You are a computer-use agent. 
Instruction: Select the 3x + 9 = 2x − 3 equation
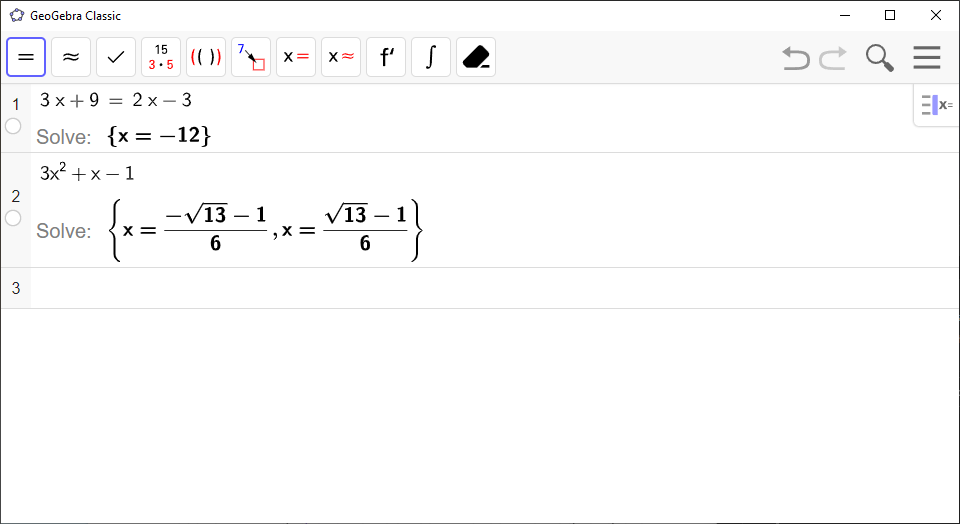[116, 100]
